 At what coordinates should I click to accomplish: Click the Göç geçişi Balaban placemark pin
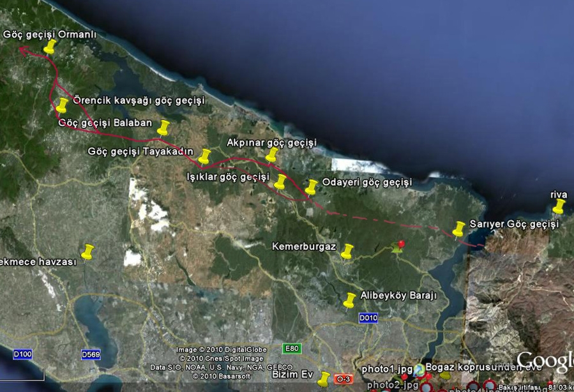(x=164, y=128)
